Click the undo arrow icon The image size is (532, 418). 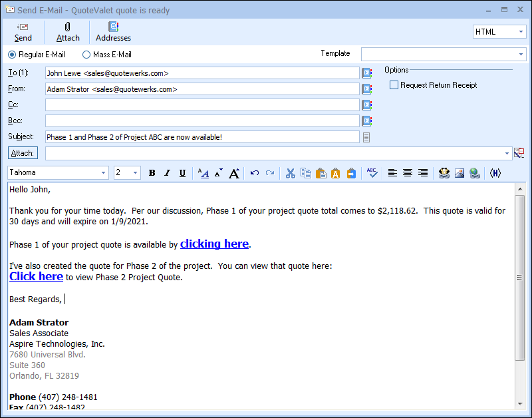pos(255,173)
